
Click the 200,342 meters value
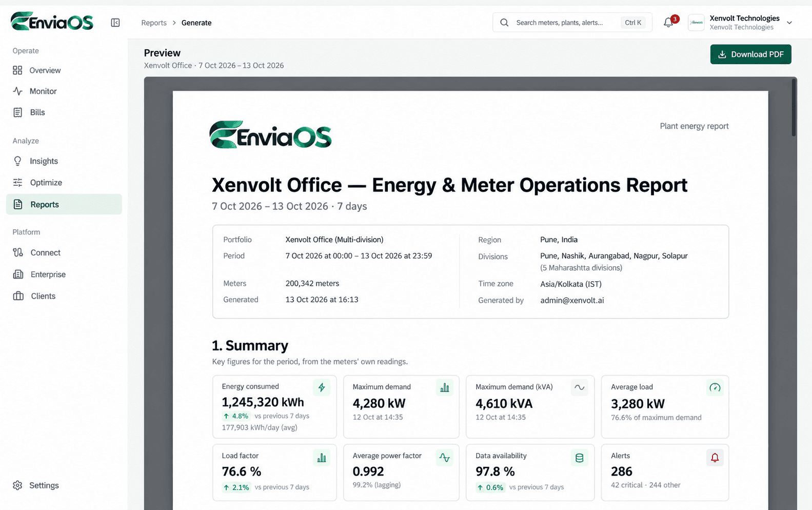pos(312,283)
